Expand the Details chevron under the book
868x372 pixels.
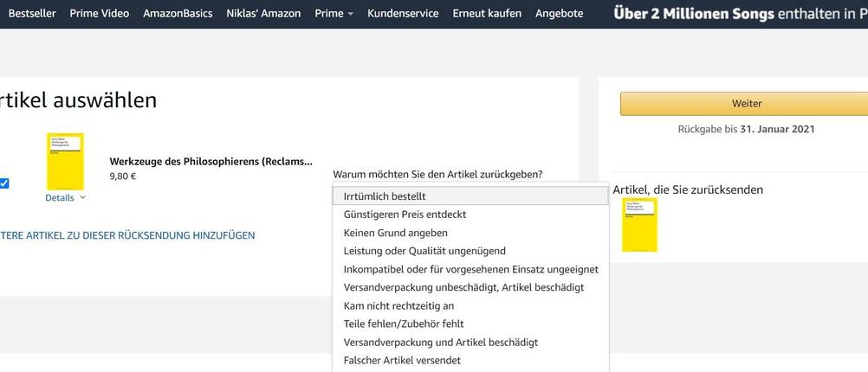coord(66,197)
